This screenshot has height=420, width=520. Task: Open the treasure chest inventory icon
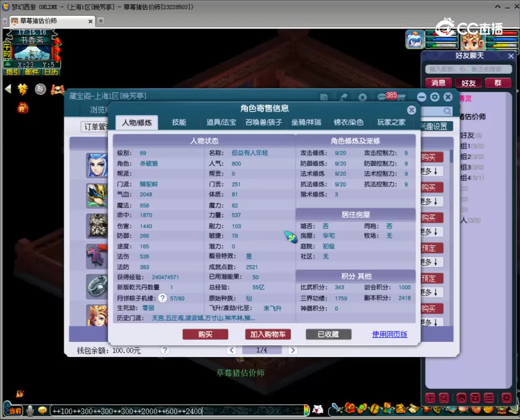[x=349, y=407]
